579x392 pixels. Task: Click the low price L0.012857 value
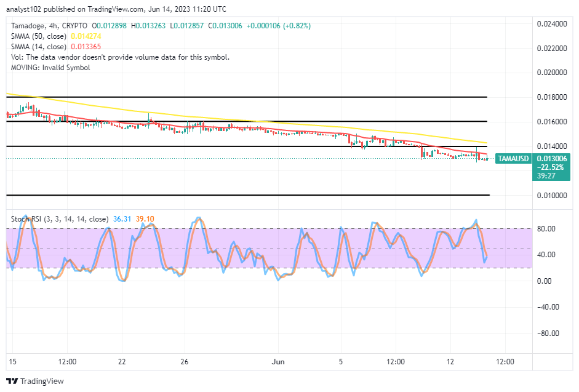pos(187,26)
